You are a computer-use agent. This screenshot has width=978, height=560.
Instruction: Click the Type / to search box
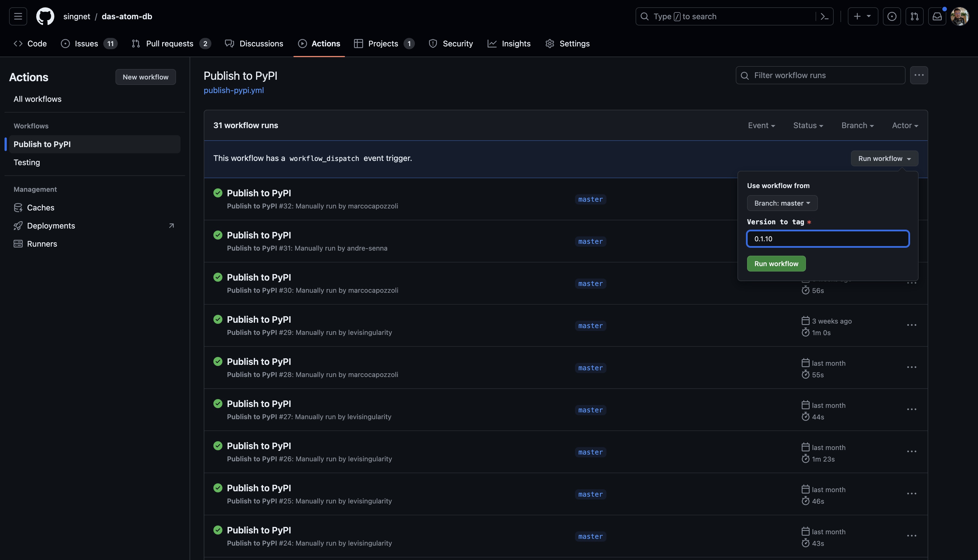pos(734,16)
